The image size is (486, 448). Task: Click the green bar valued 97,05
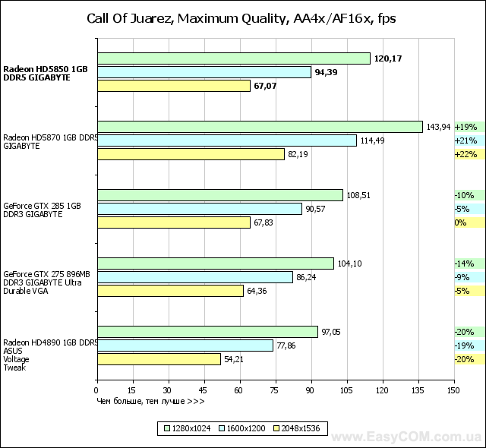coord(207,332)
